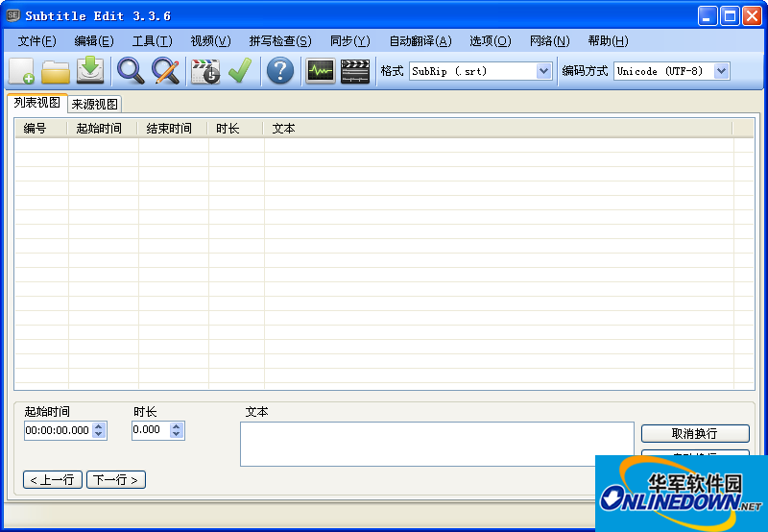Viewport: 768px width, 532px height.
Task: Expand the Unicode (UTF-8) encoding dropdown
Action: tap(721, 71)
